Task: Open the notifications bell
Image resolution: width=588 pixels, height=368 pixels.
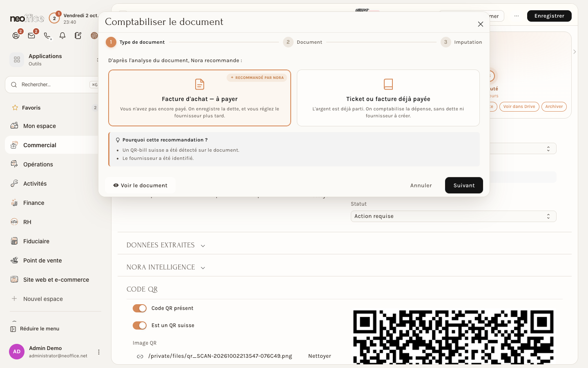Action: pos(62,36)
